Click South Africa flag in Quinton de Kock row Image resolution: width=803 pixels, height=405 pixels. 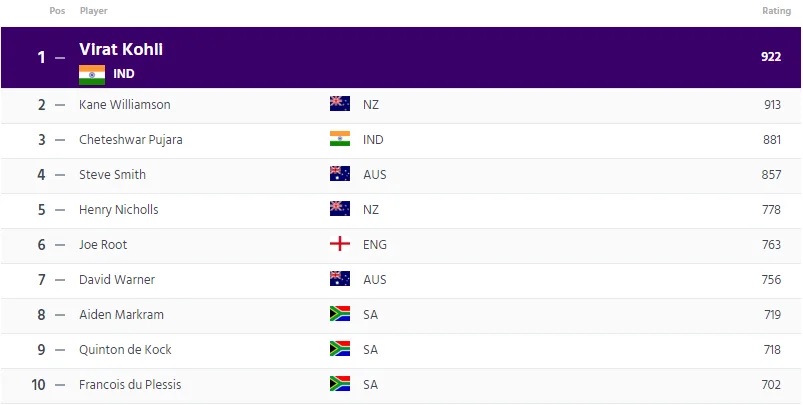coord(340,349)
